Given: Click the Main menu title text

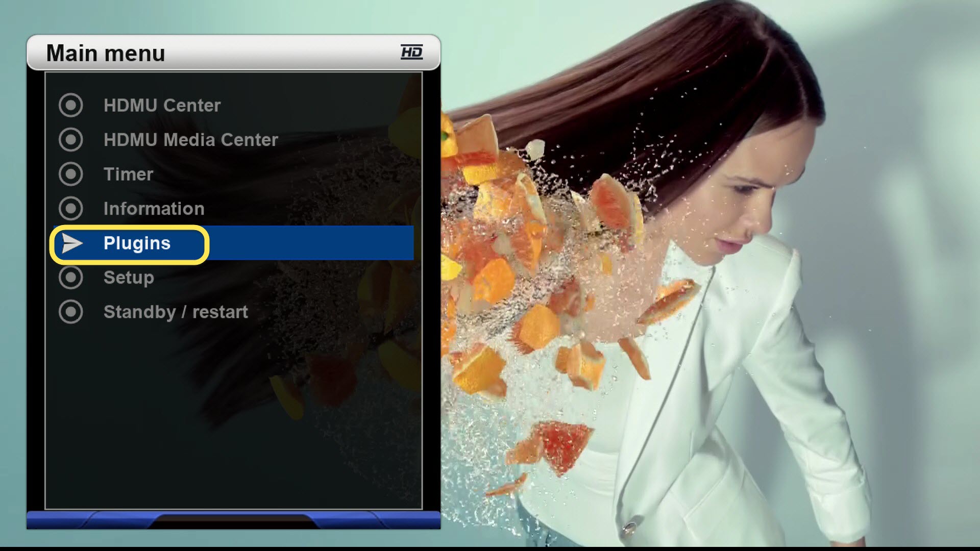Looking at the screenshot, I should (x=106, y=53).
